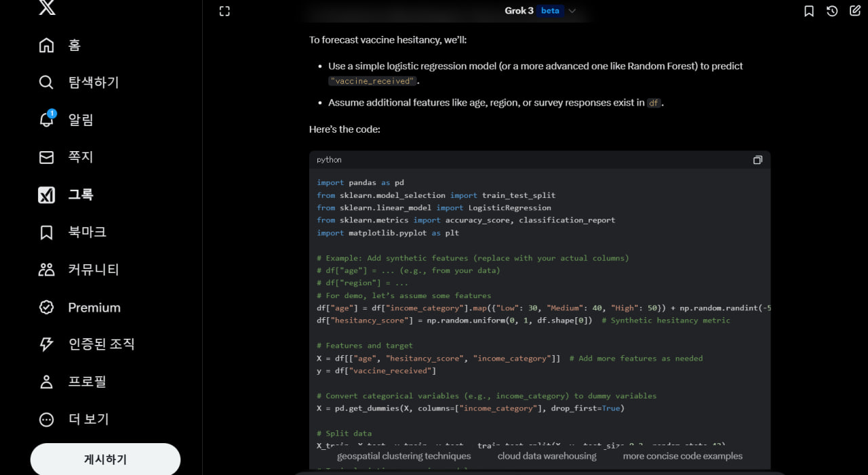Click 'Assume additional features' bullet text
The height and width of the screenshot is (475, 868).
click(496, 103)
